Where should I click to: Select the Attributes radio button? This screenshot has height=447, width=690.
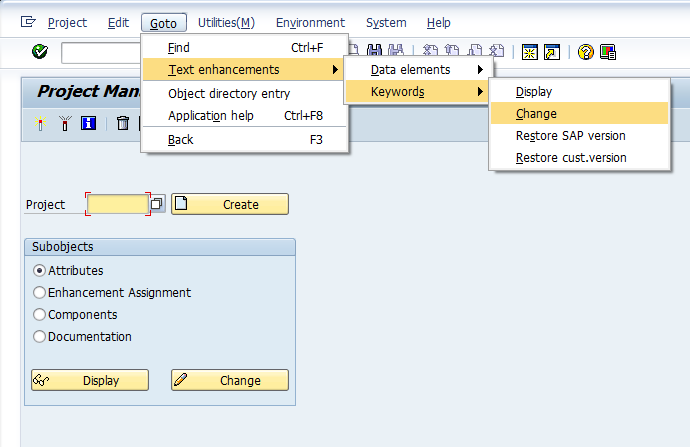coord(40,270)
